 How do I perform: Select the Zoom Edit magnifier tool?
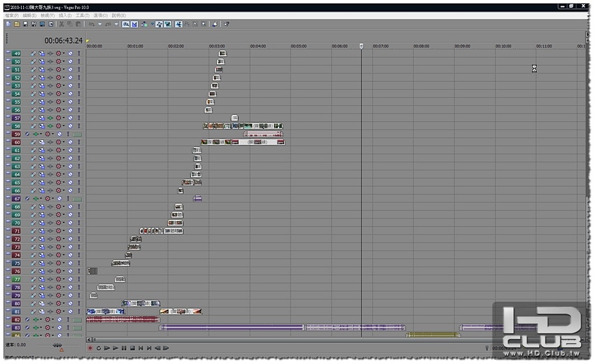tap(204, 24)
